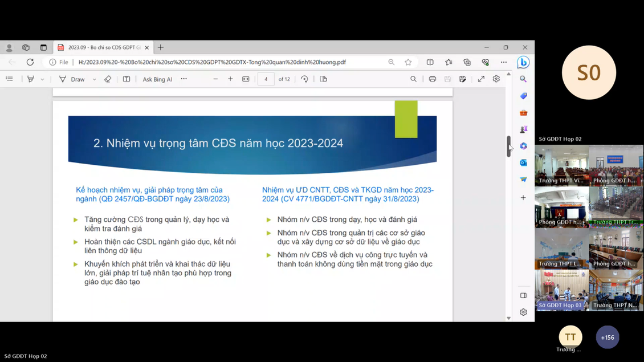Click the Zoom in plus button
The height and width of the screenshot is (362, 644).
click(230, 79)
